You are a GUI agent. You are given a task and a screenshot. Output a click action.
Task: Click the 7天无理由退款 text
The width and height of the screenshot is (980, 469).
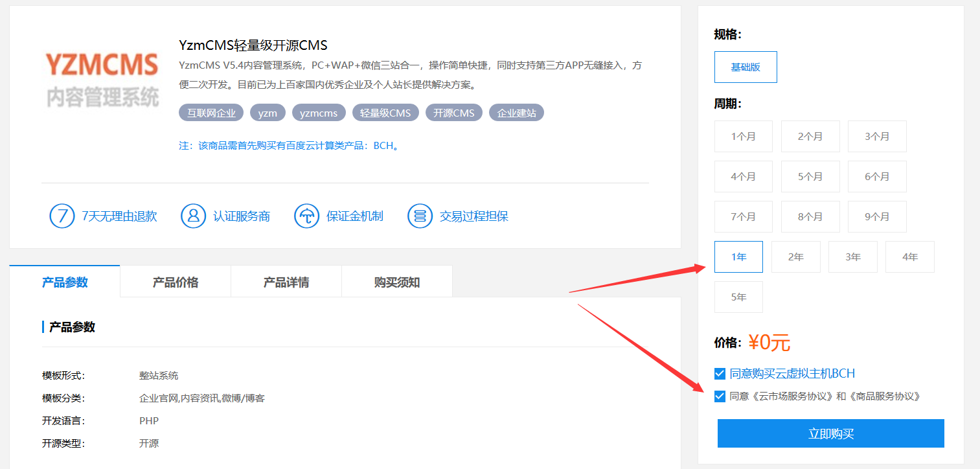pos(119,216)
